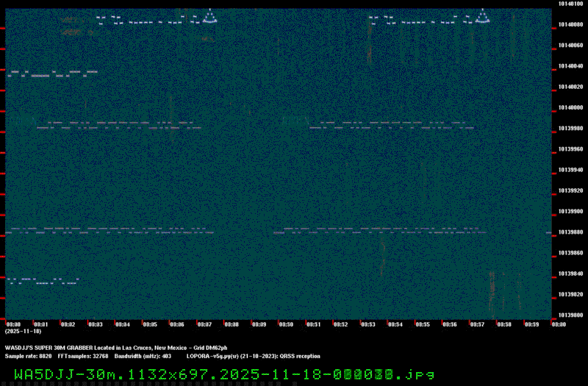Select the 00:08 time axis label
This screenshot has height=386, width=588.
coord(232,324)
